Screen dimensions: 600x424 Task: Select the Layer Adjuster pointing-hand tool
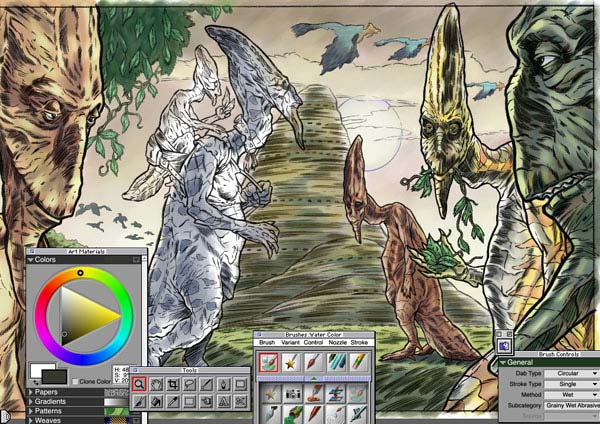tap(207, 401)
